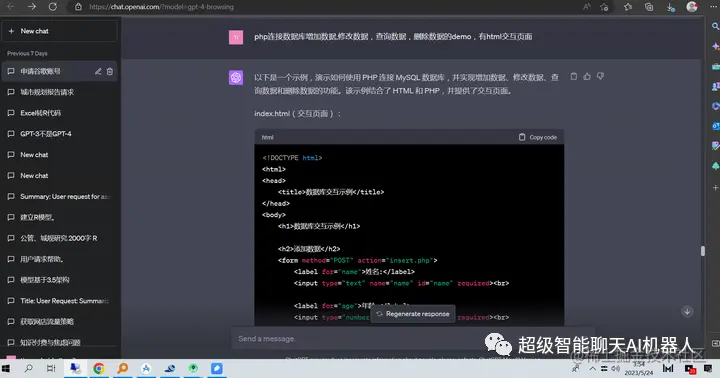
Task: Open the volume control in system tray
Action: [x=616, y=369]
